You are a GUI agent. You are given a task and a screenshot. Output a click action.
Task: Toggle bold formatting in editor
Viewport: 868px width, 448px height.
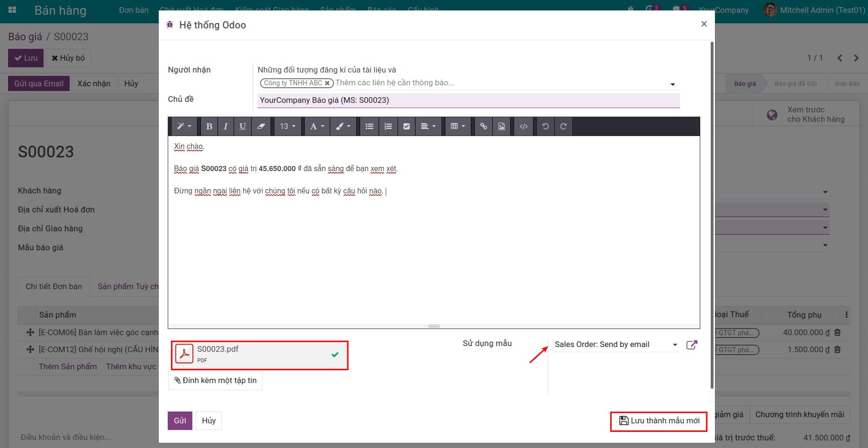[x=209, y=127]
